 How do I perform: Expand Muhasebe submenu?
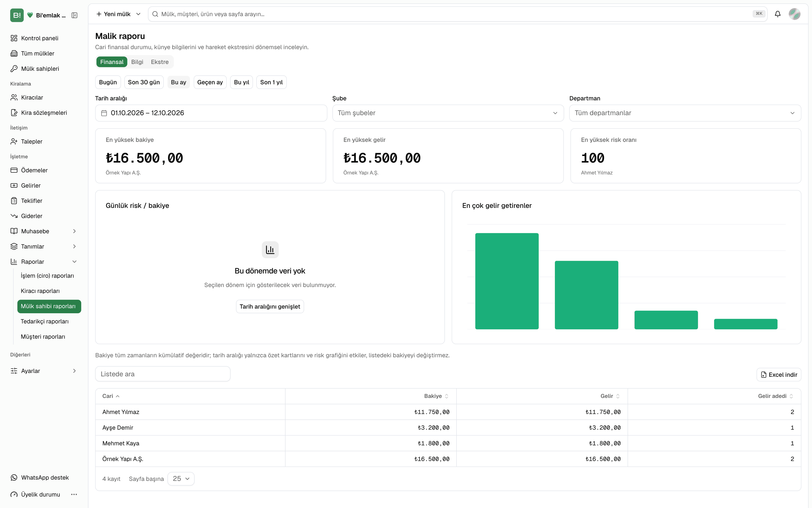pos(74,231)
